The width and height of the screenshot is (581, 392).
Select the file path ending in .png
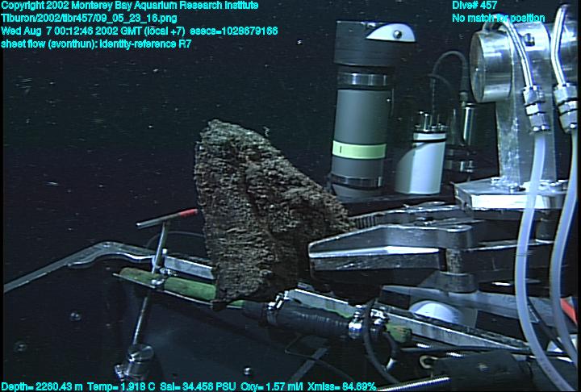(89, 19)
